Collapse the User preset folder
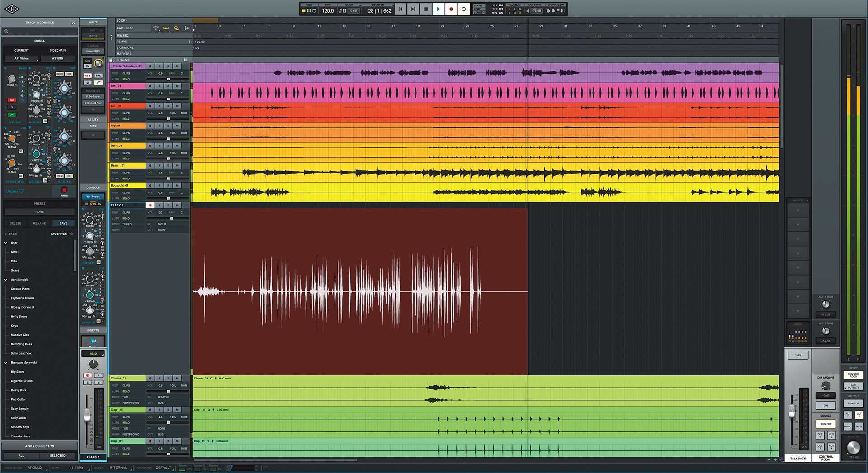 tap(6, 243)
